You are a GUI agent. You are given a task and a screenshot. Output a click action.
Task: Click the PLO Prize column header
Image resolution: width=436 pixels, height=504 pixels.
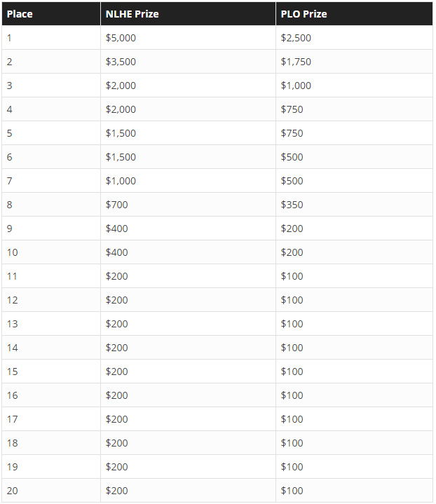point(304,14)
